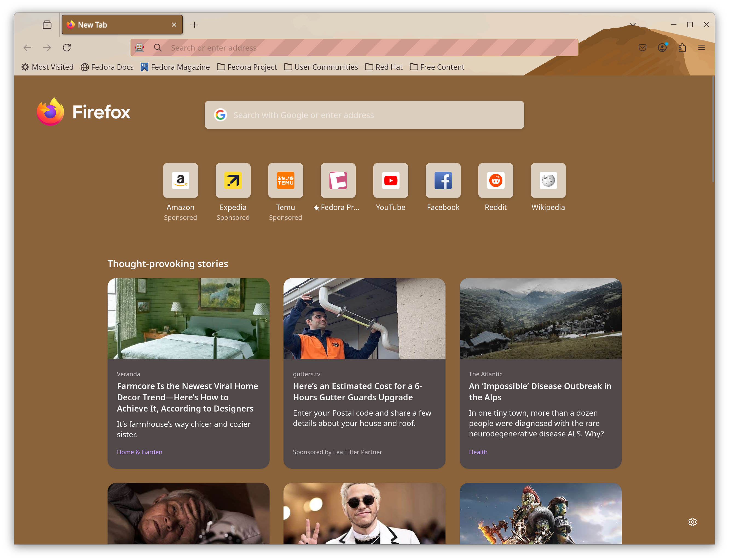Click the Thought-provoking stories heading
729x560 pixels.
pos(168,264)
